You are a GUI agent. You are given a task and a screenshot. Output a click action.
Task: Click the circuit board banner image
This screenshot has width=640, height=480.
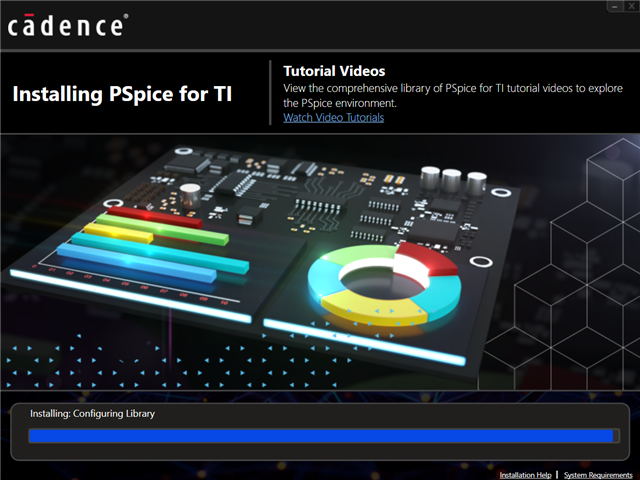[320, 262]
